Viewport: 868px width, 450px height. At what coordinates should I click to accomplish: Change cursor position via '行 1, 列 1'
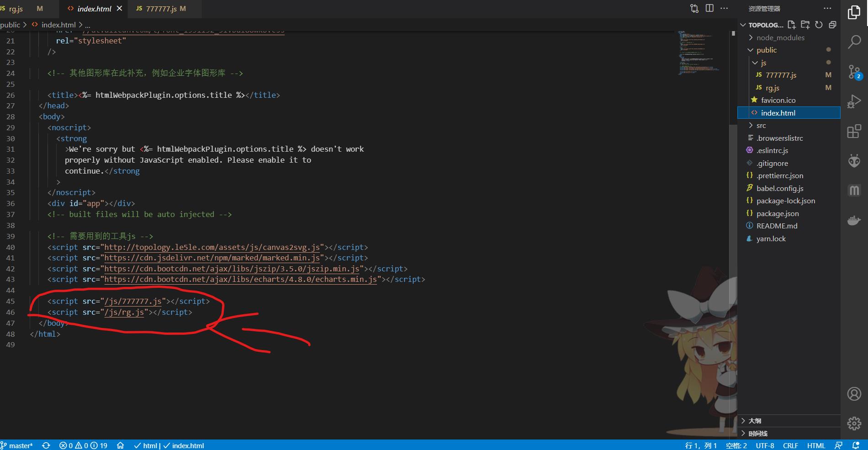coord(701,445)
